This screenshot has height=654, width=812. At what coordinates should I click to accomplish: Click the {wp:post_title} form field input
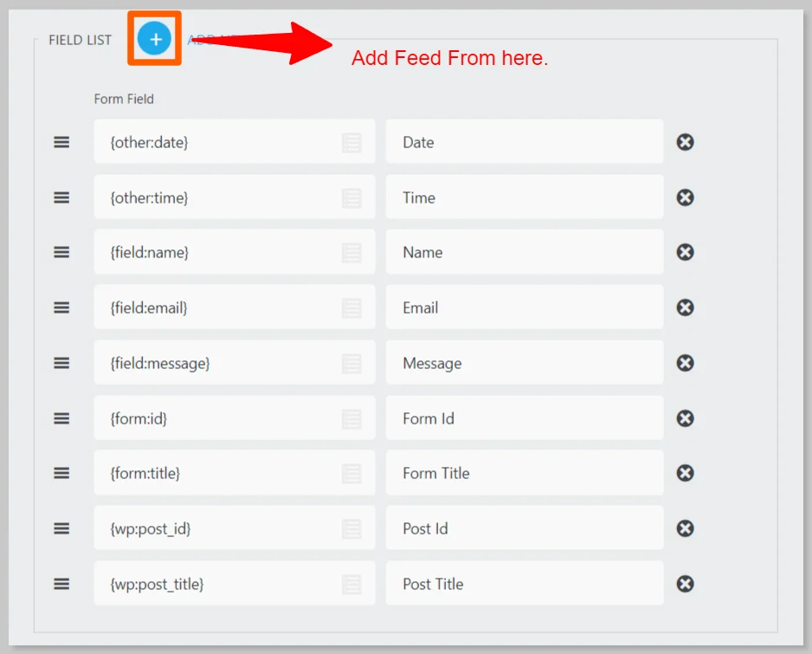pos(216,584)
